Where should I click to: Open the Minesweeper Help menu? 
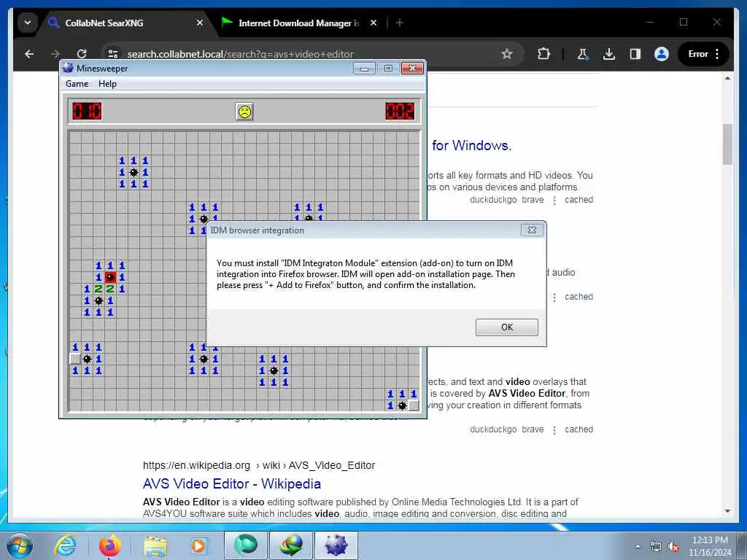(x=107, y=84)
